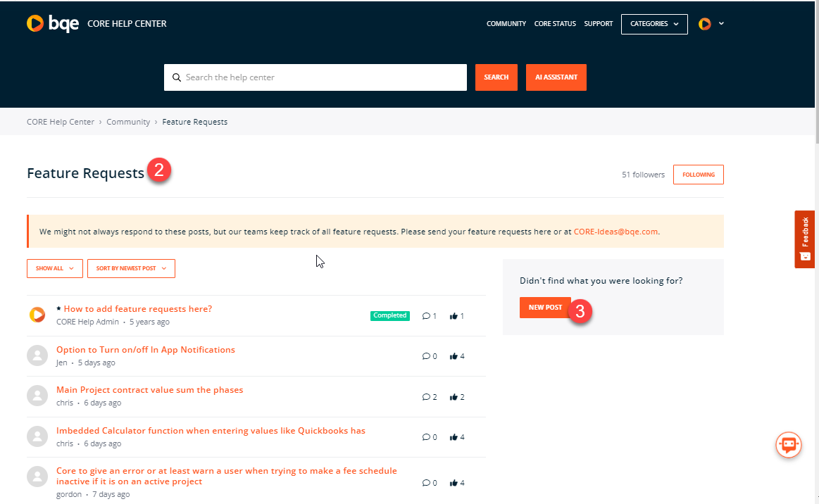Viewport: 819px width, 504px height.
Task: Click 'gordon' author name text
Action: pyautogui.click(x=69, y=494)
